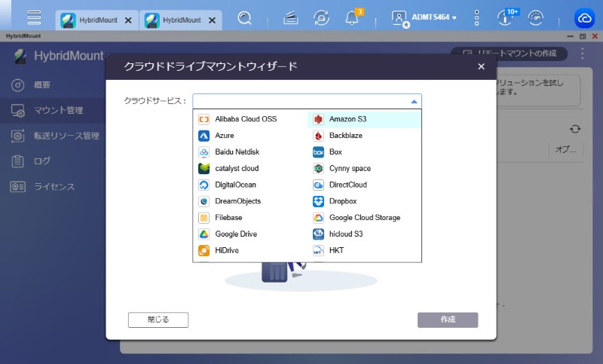This screenshot has height=364, width=603.
Task: Click the Backblaze icon in list
Action: (318, 136)
